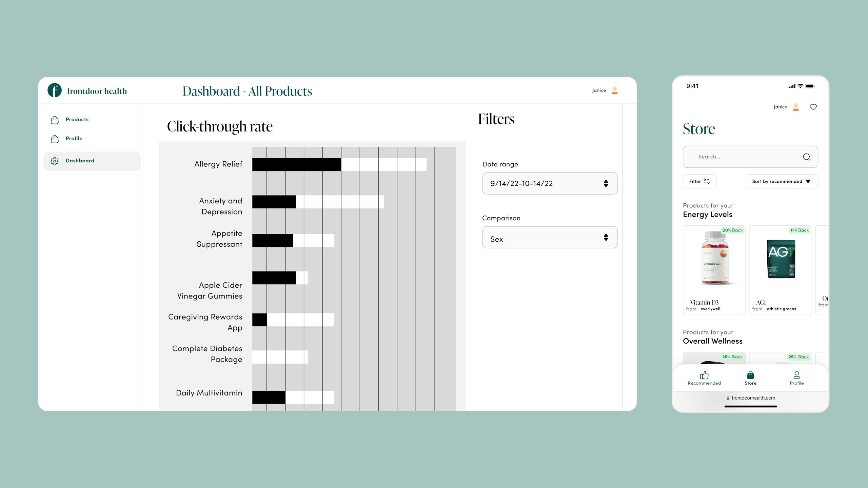
Task: Click the heart/favorites icon on mobile
Action: (x=813, y=107)
